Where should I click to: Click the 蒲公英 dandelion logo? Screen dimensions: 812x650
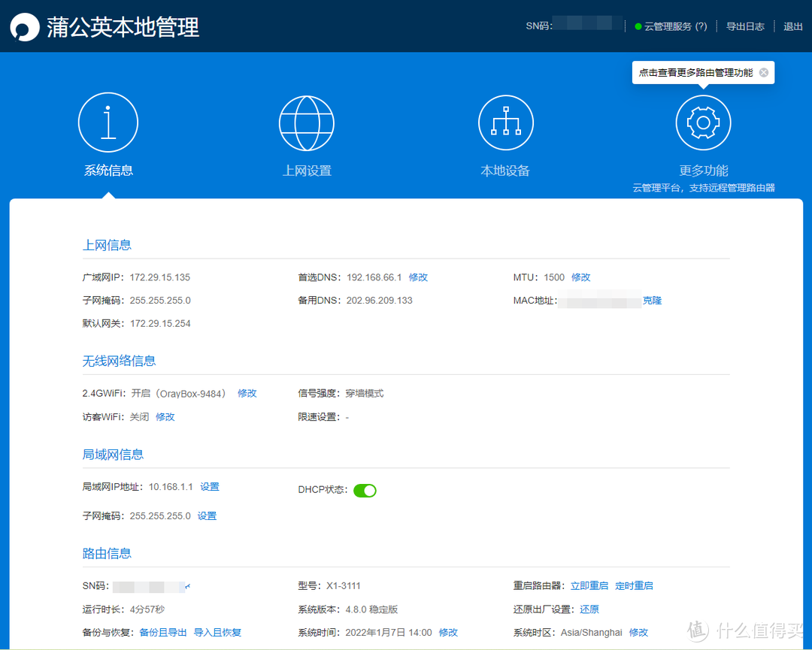point(25,26)
